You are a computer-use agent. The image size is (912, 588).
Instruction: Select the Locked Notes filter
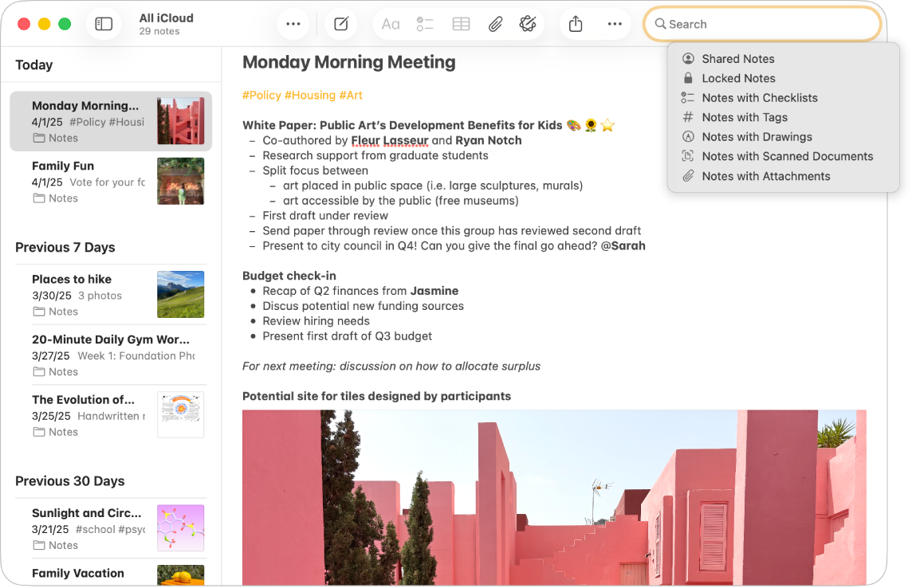click(x=738, y=78)
